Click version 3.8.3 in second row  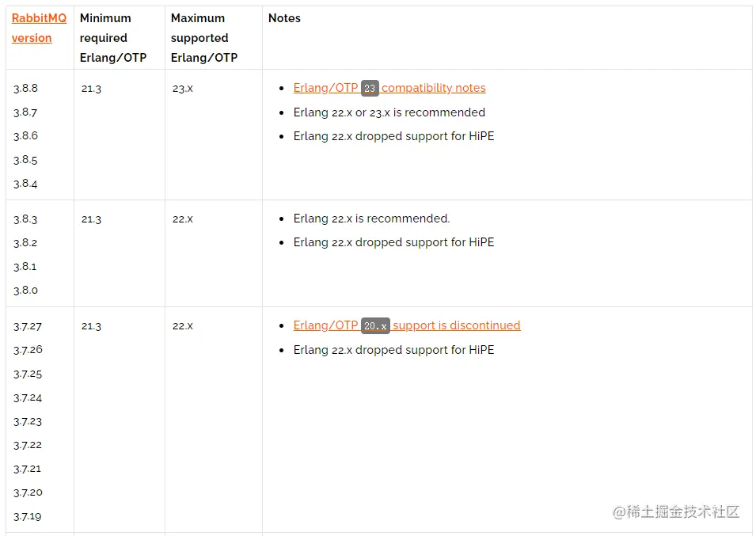tap(25, 219)
